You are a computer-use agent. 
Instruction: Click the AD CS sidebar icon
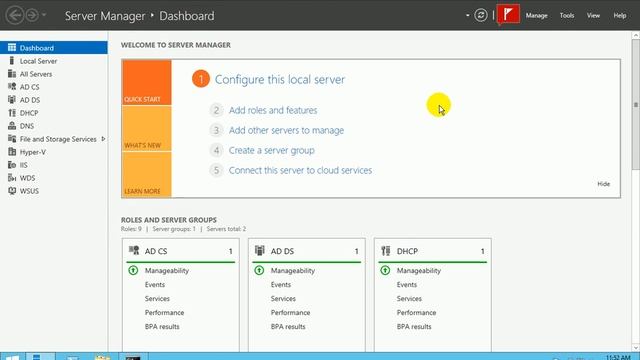12,87
